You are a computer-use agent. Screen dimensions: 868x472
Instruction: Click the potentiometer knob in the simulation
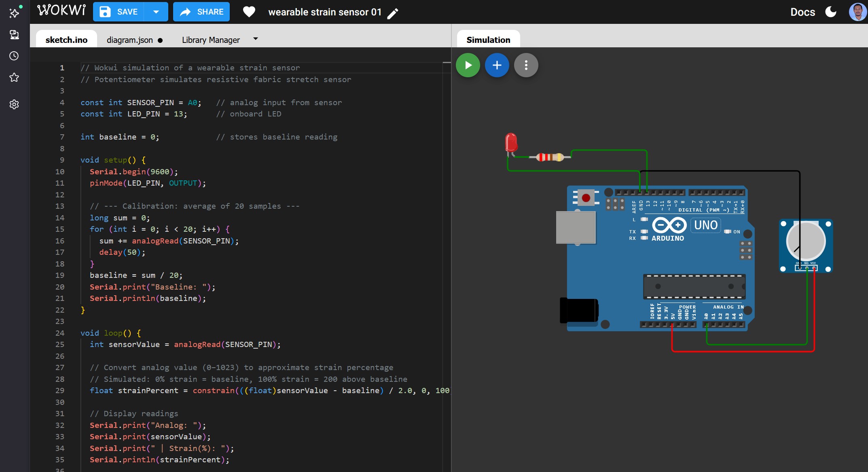[x=805, y=241]
